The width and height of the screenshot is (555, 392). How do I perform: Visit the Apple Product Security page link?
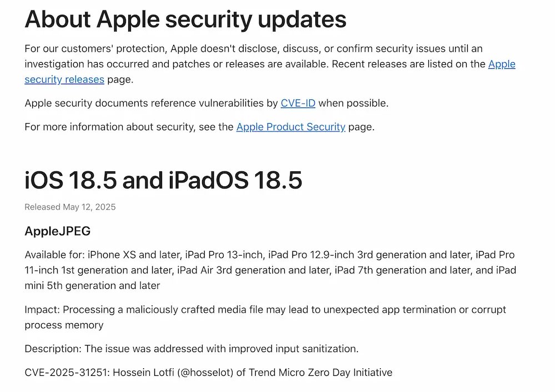[291, 127]
